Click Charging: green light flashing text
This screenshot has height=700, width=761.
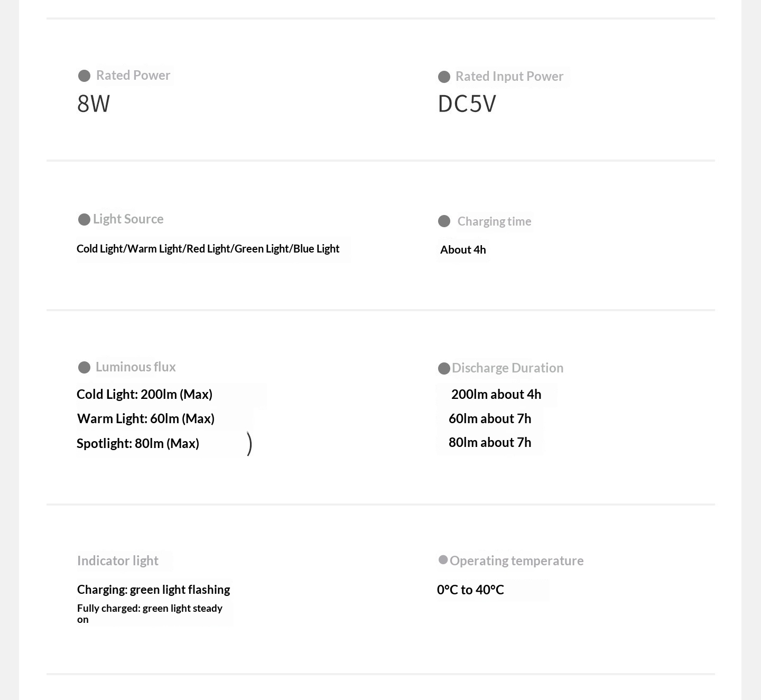click(153, 590)
